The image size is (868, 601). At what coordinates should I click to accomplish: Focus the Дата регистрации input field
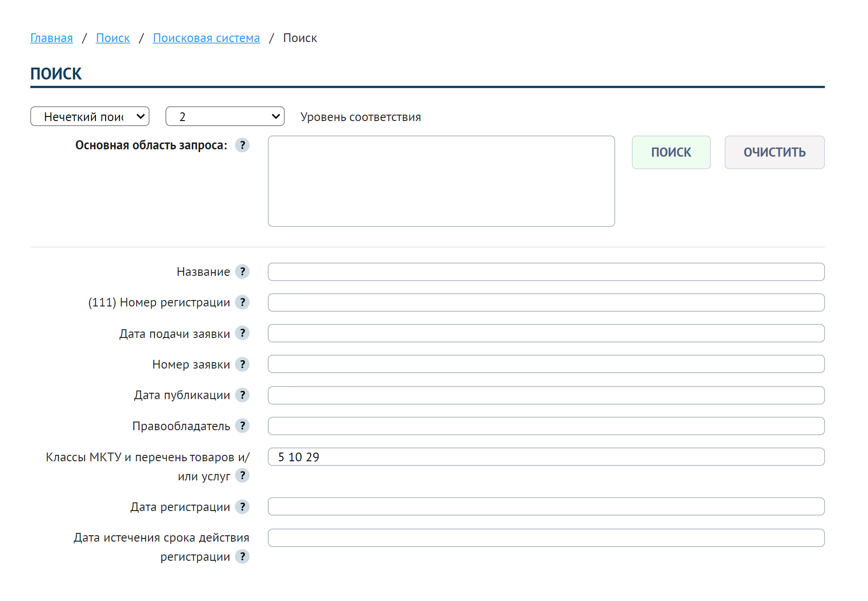point(546,506)
